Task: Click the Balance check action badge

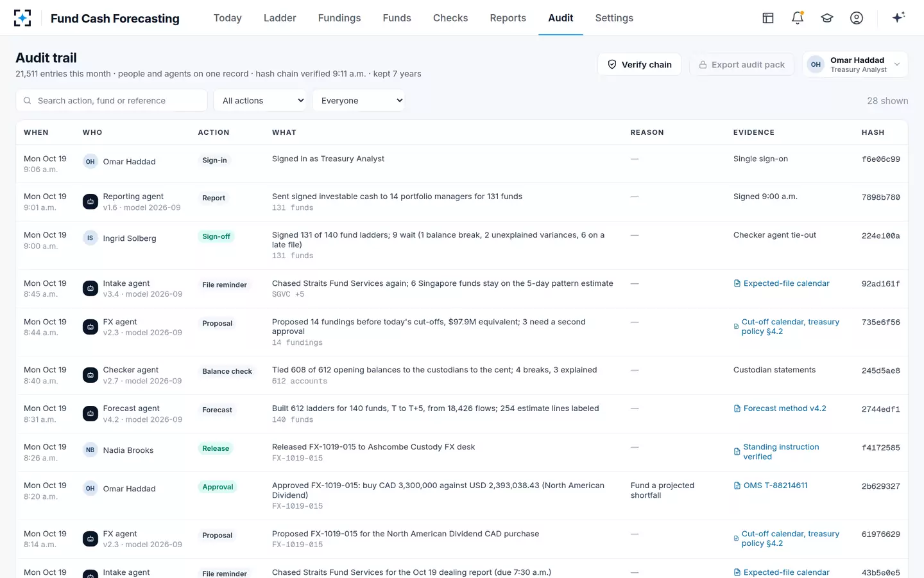Action: coord(227,371)
